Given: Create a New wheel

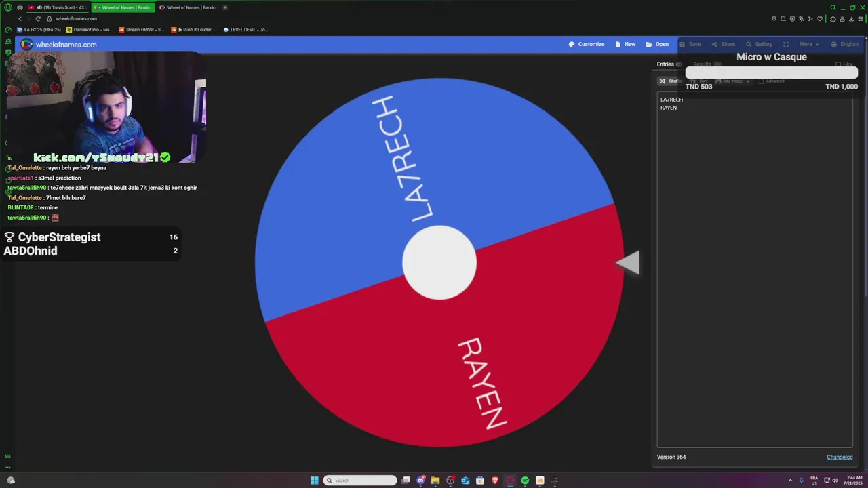Looking at the screenshot, I should click(625, 44).
